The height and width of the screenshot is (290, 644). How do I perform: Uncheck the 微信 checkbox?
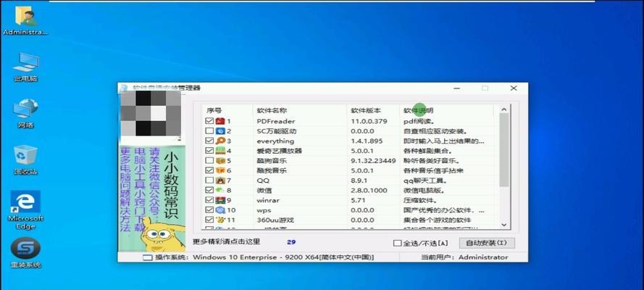point(209,190)
